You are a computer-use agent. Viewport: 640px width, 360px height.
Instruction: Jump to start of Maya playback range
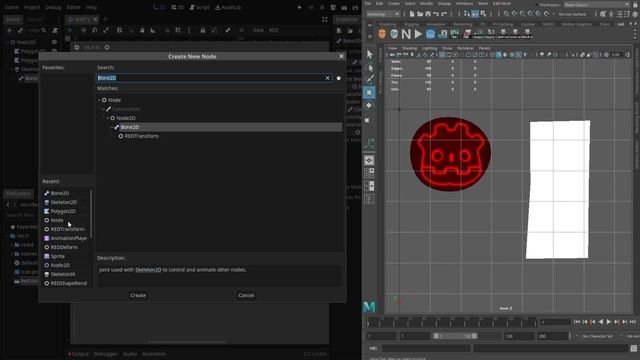coord(577,322)
